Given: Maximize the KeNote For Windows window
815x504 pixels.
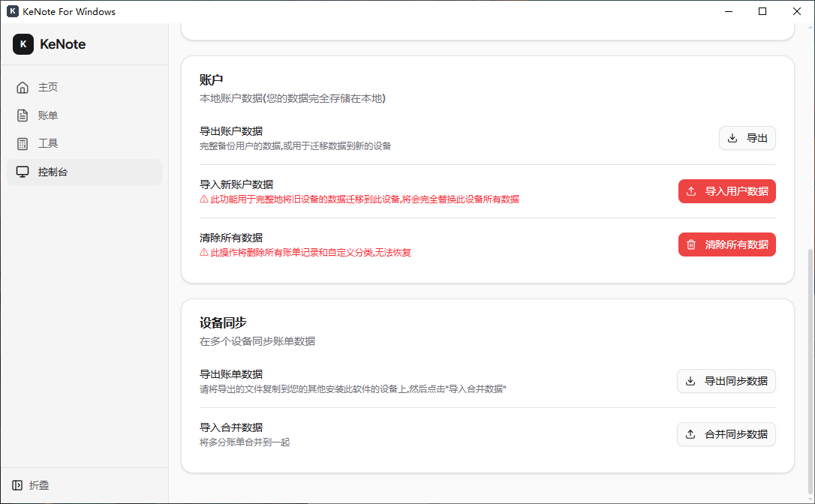Looking at the screenshot, I should [x=762, y=11].
